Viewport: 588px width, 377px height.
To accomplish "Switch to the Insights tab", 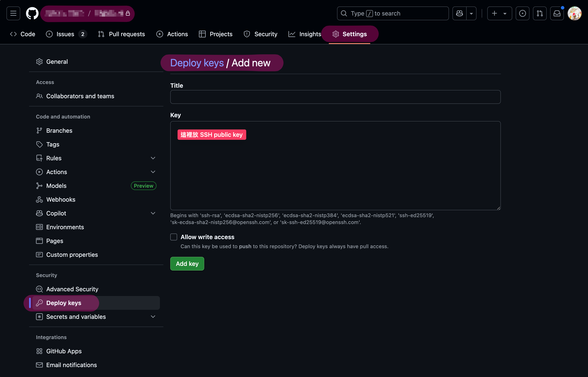I will 305,34.
